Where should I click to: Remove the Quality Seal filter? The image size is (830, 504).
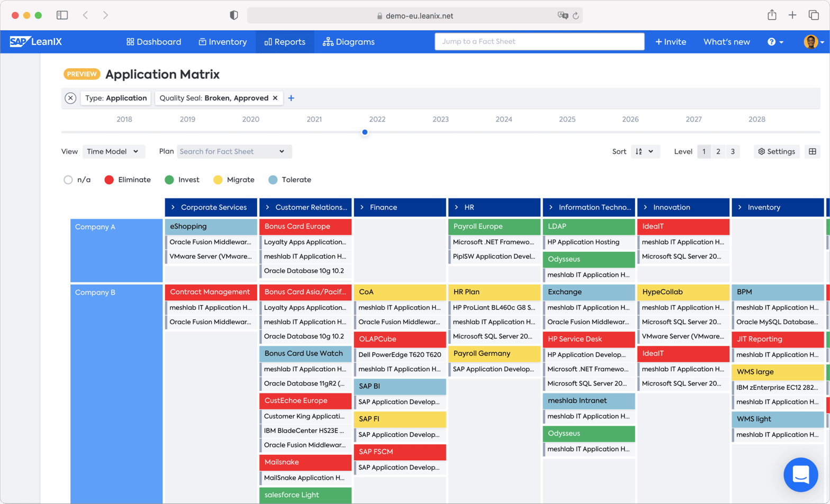pos(275,98)
